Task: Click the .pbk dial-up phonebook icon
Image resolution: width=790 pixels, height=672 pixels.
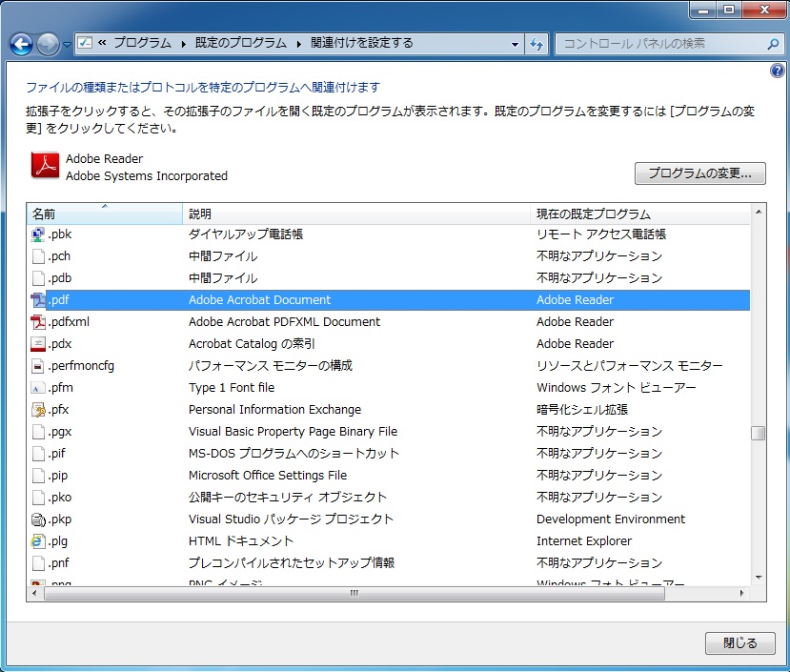Action: pos(39,234)
